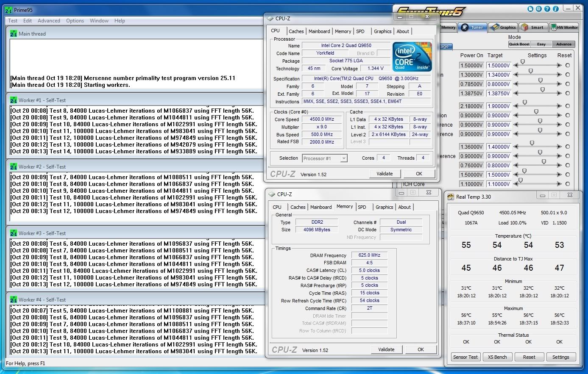Screen dimensions: 588x374
Task: Click the Worker #1 Self-Test window icon
Action: [14, 100]
